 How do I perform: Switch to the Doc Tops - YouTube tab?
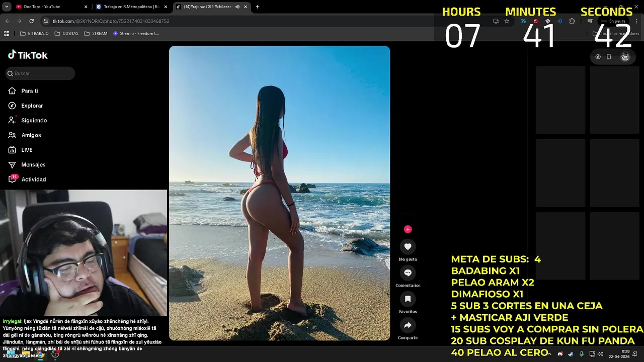click(50, 7)
